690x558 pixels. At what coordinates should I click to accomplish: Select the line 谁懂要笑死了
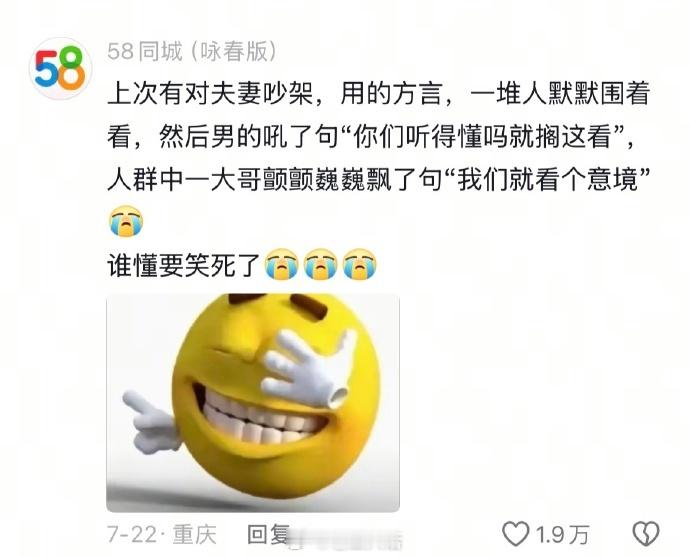(x=185, y=265)
